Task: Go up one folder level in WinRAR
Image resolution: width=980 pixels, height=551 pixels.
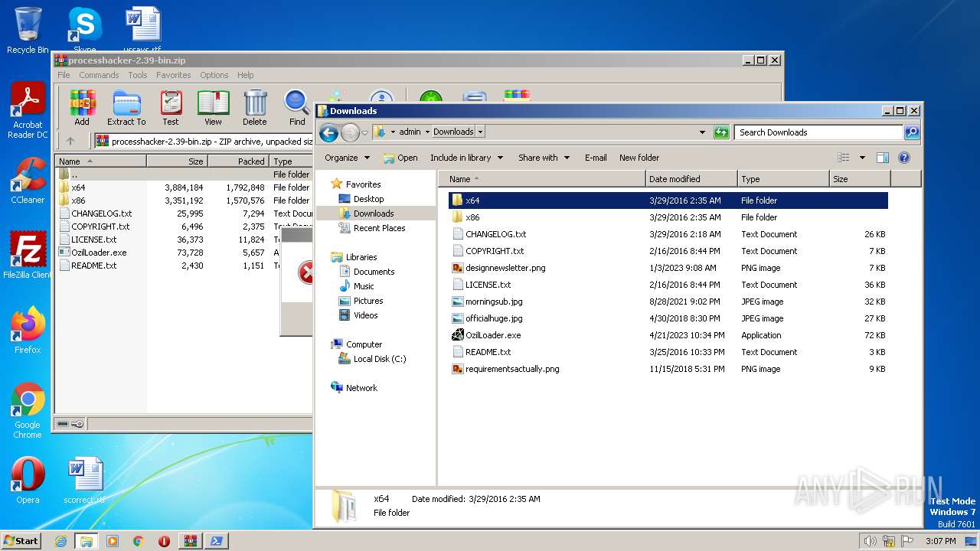Action: point(70,141)
